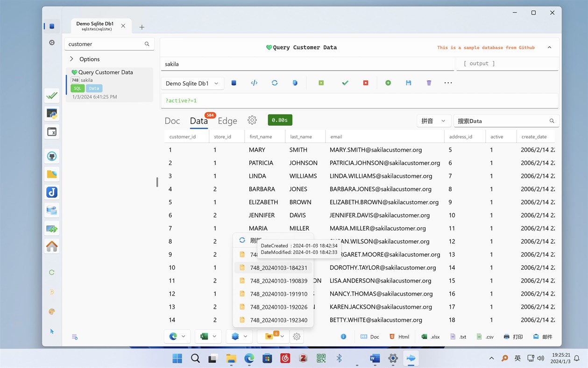588x368 pixels.
Task: Stop execution with the red stop icon
Action: tap(366, 83)
